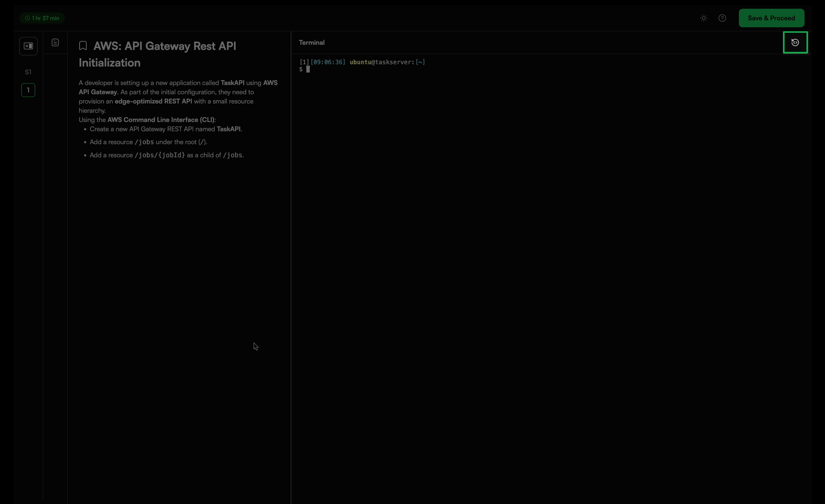Click the divider between task and terminal

click(291, 268)
